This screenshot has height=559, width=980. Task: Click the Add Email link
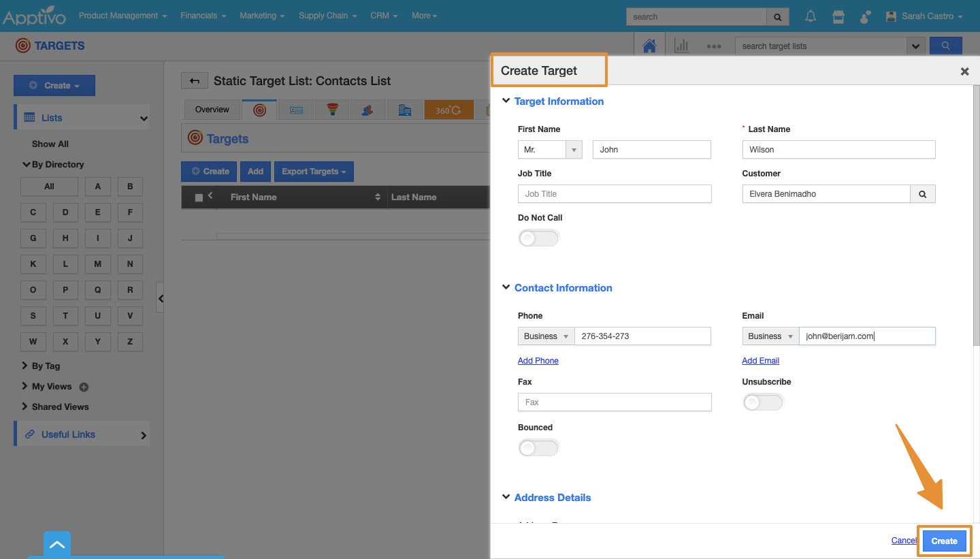tap(761, 361)
